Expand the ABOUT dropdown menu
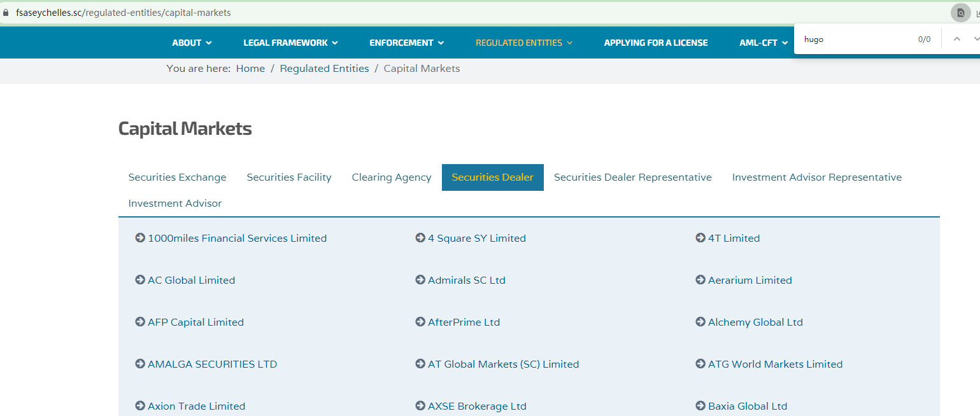 pos(192,43)
